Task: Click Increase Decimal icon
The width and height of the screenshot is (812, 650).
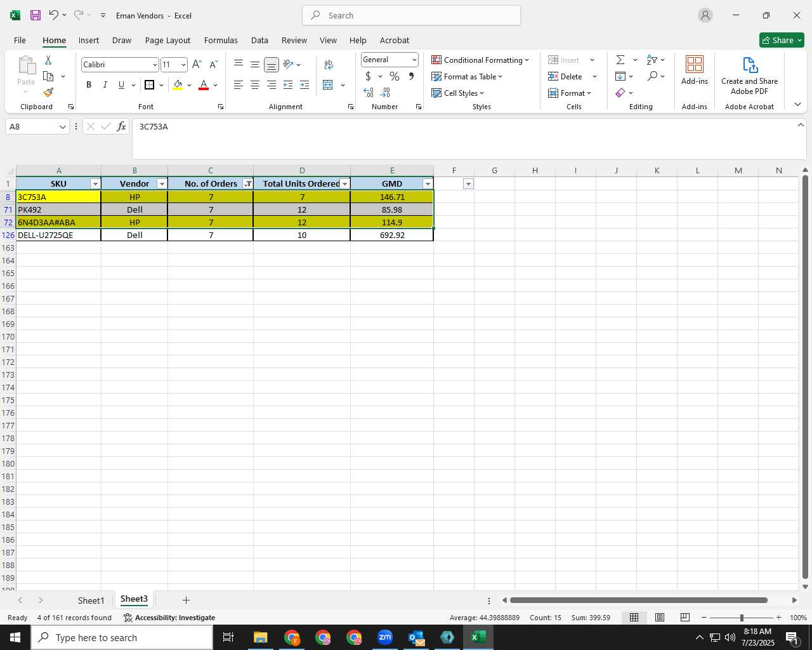Action: [x=369, y=93]
